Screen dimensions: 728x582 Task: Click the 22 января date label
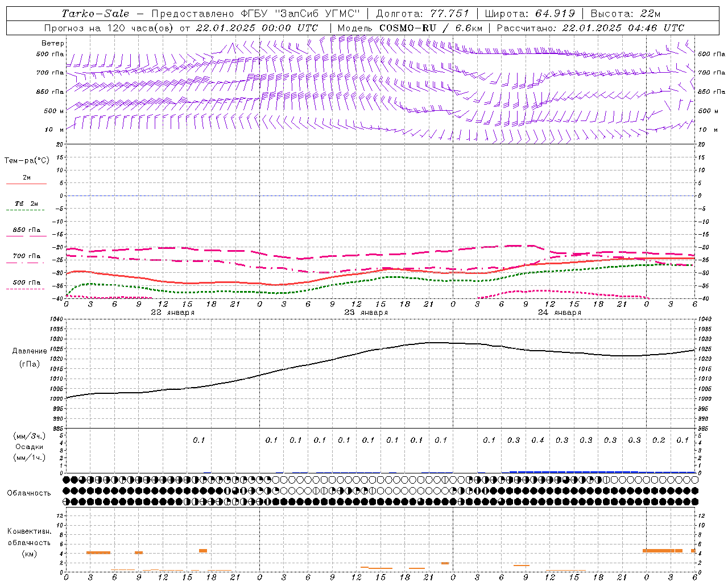(172, 313)
